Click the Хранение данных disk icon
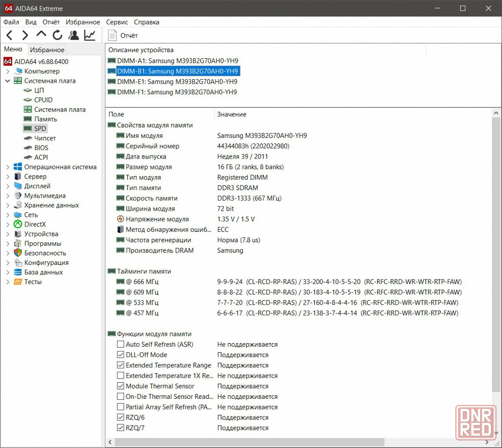This screenshot has height=448, width=502. [x=18, y=205]
